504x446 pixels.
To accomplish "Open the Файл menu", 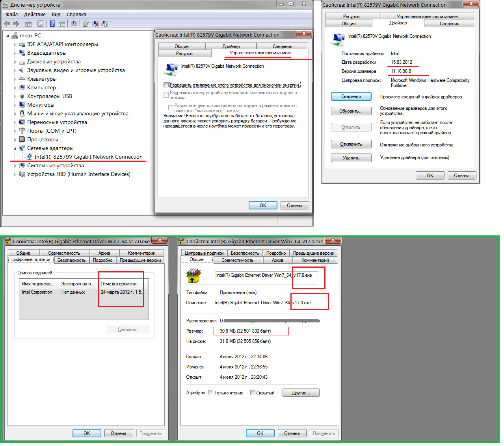I will pos(12,14).
